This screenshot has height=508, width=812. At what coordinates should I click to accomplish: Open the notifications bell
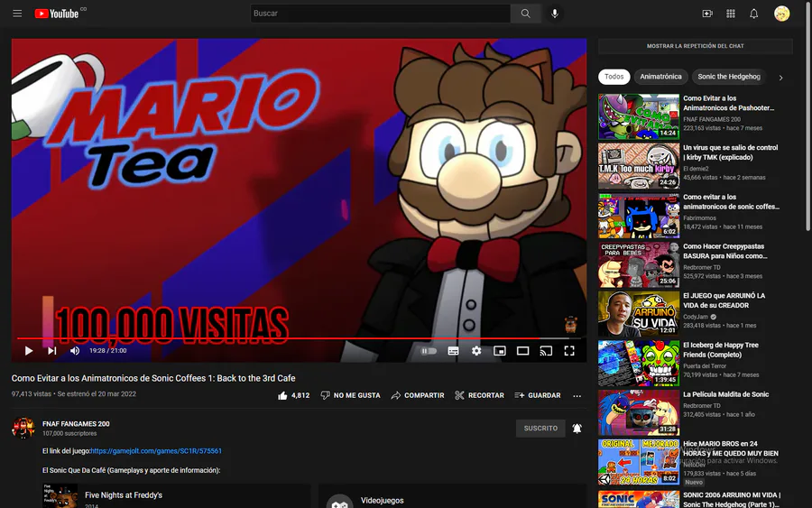tap(754, 14)
